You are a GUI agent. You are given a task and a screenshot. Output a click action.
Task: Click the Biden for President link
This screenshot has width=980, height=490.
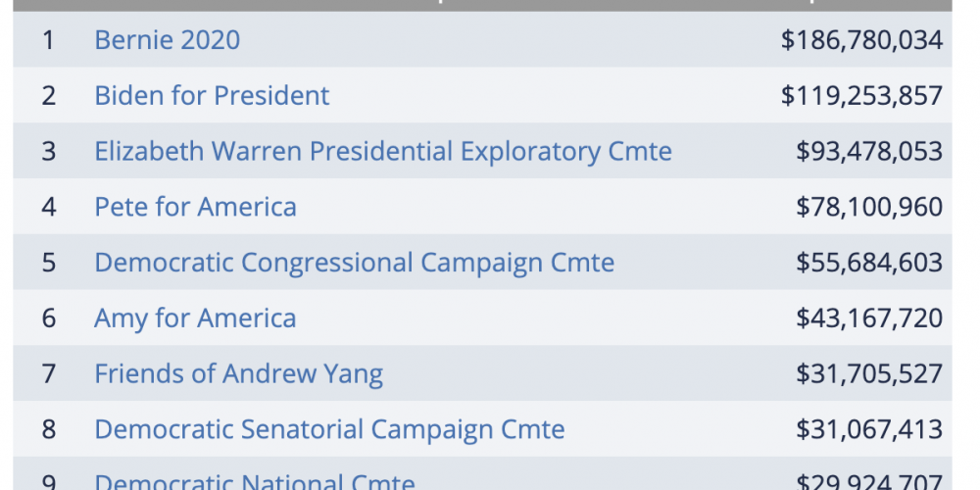[212, 96]
